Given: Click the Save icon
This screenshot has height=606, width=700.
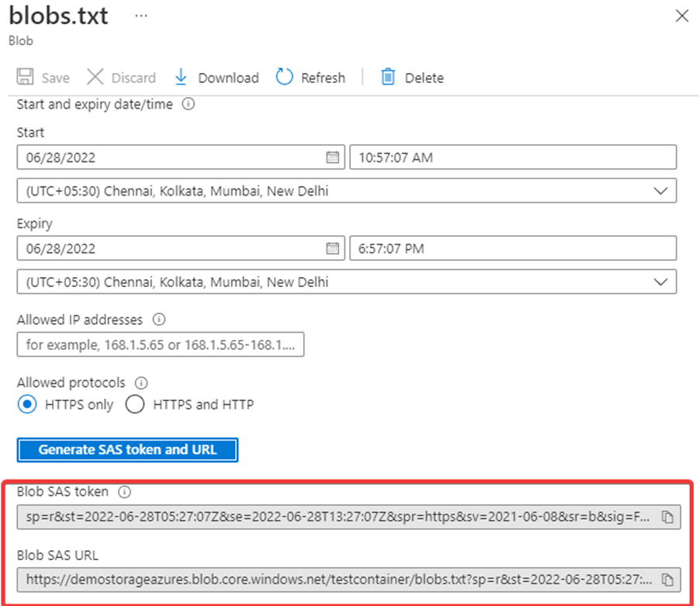Looking at the screenshot, I should click(24, 78).
